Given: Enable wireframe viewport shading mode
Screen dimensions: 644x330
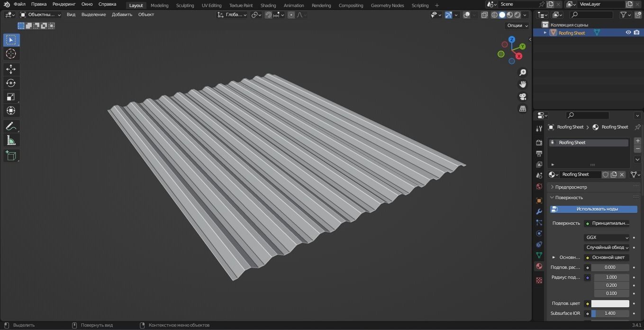Looking at the screenshot, I should pyautogui.click(x=494, y=15).
